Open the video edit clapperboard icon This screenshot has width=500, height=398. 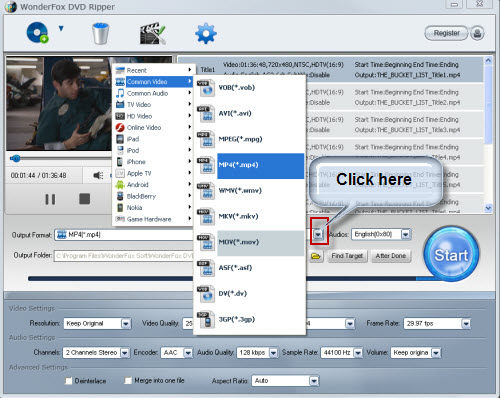pos(152,33)
